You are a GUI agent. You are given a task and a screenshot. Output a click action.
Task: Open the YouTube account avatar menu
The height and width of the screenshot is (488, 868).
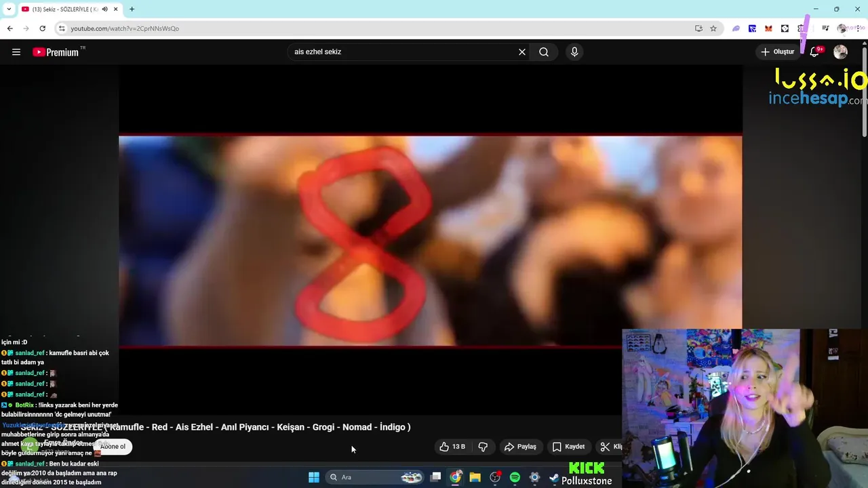840,52
